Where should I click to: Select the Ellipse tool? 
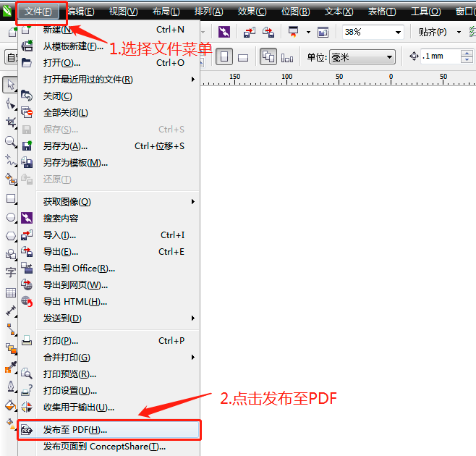point(11,217)
